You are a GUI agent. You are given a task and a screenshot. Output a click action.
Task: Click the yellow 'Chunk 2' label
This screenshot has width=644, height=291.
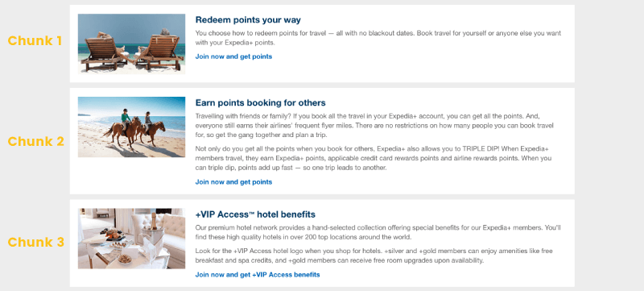click(36, 141)
